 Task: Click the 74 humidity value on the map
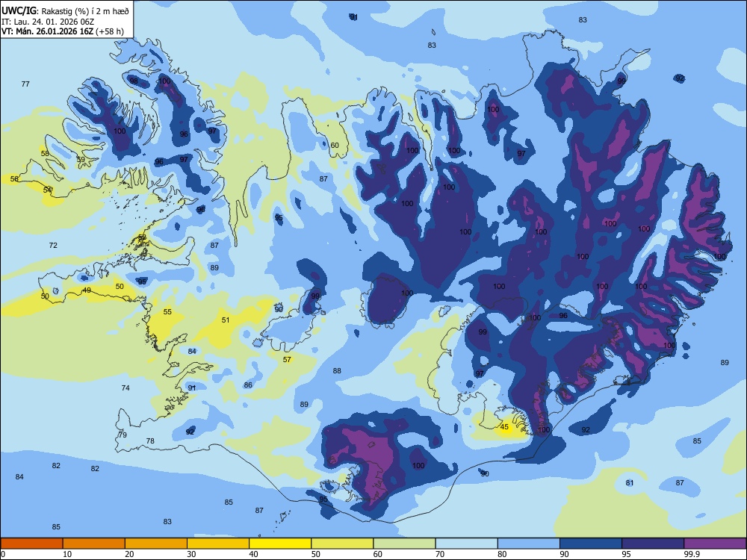click(x=125, y=388)
